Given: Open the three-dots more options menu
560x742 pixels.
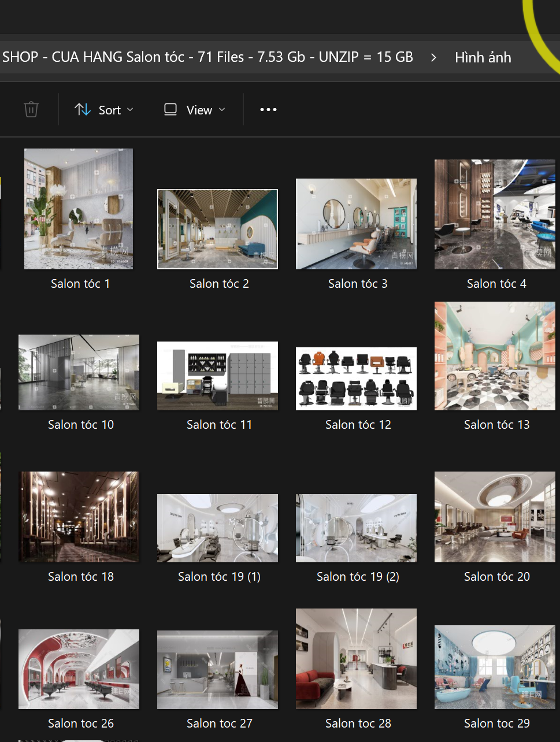Looking at the screenshot, I should [268, 110].
